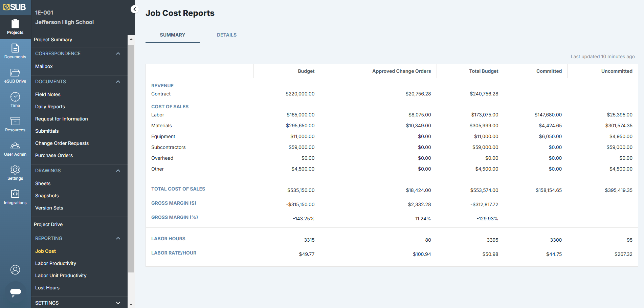Screen dimensions: 644x308
Task: Open the Change Order Requests page
Action: pos(62,143)
